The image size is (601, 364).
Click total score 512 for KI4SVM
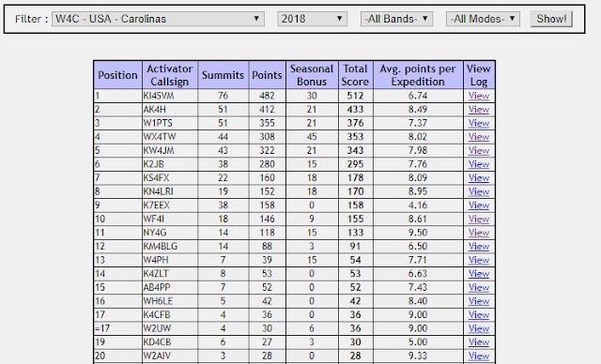coord(355,96)
